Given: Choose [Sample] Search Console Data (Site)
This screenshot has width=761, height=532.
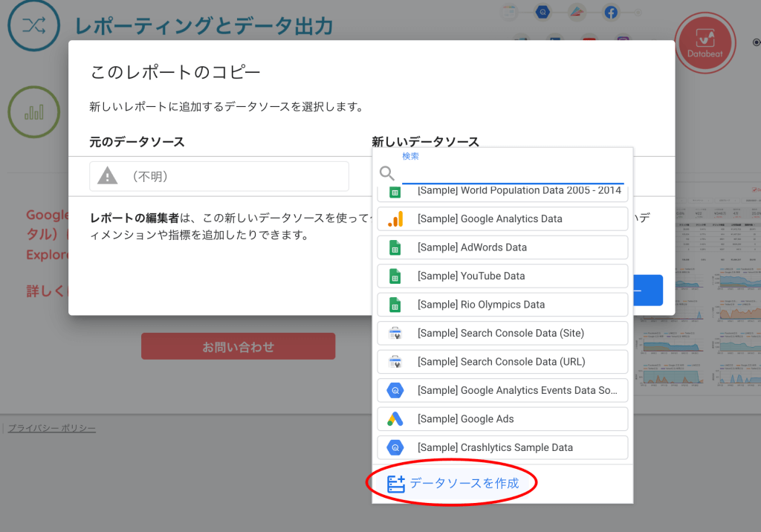Looking at the screenshot, I should [x=502, y=334].
